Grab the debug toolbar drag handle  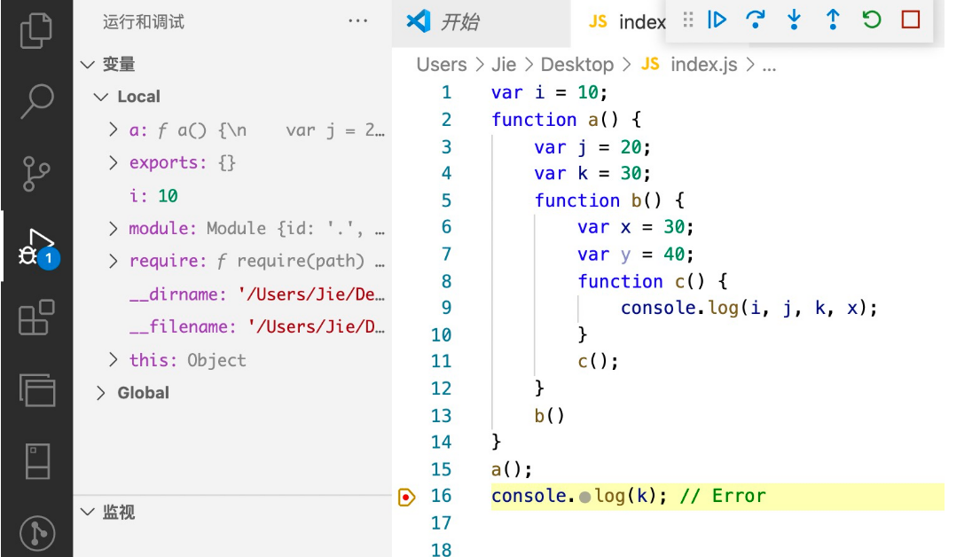point(688,20)
